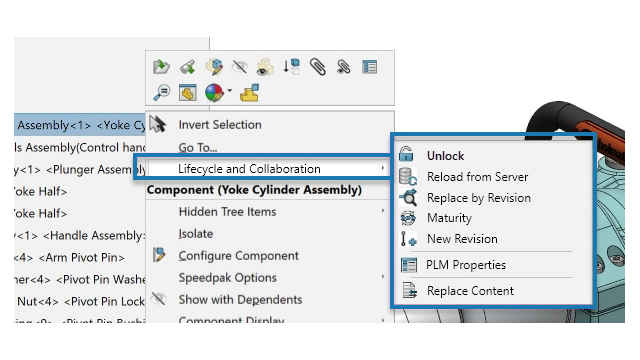Image resolution: width=640 pixels, height=360 pixels.
Task: Select the Control hand assembly tree row
Action: [x=80, y=147]
